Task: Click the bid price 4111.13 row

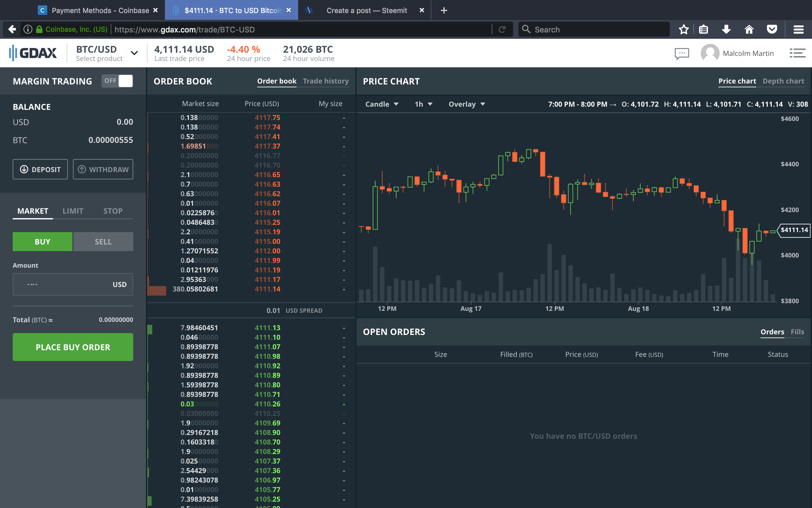Action: click(251, 328)
